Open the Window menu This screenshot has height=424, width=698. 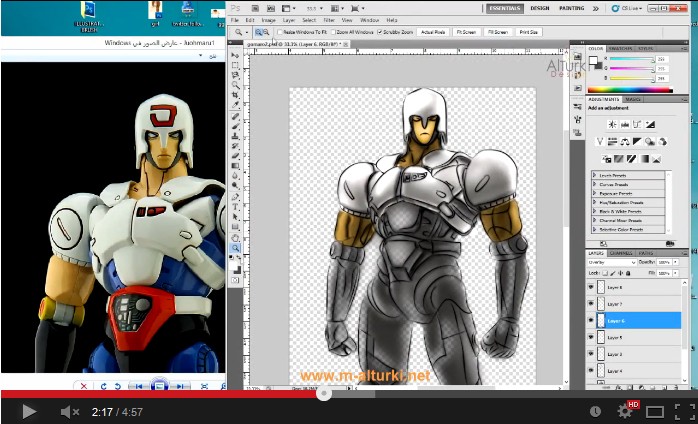(369, 20)
